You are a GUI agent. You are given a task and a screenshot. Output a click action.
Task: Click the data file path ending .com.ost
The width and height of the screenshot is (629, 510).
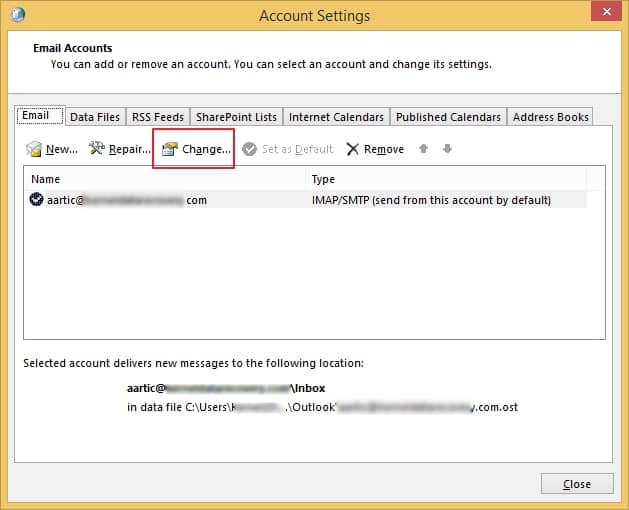pos(322,407)
